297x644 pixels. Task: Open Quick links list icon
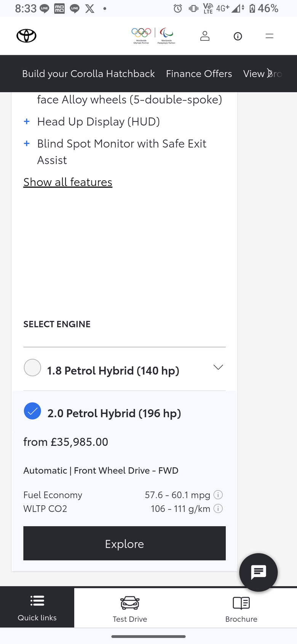[37, 601]
